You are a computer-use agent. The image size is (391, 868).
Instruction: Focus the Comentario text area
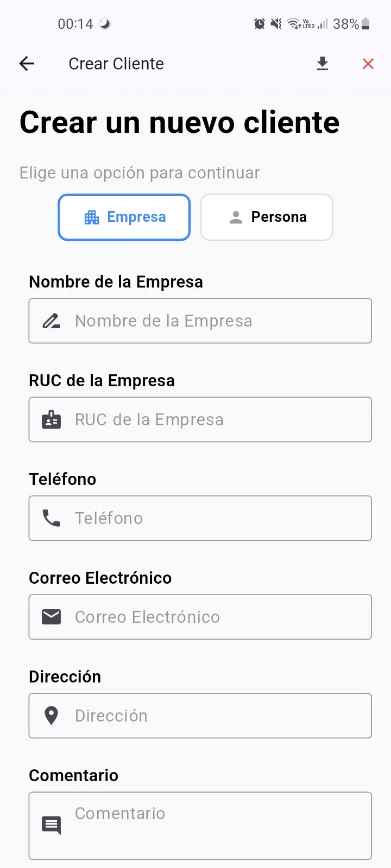pyautogui.click(x=217, y=825)
